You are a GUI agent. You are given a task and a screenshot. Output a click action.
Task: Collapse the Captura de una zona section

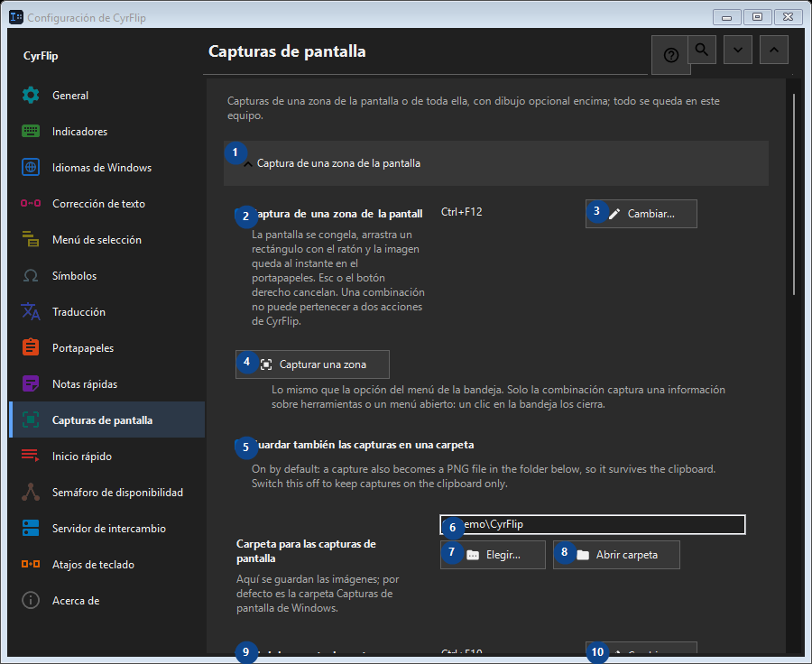[x=495, y=163]
